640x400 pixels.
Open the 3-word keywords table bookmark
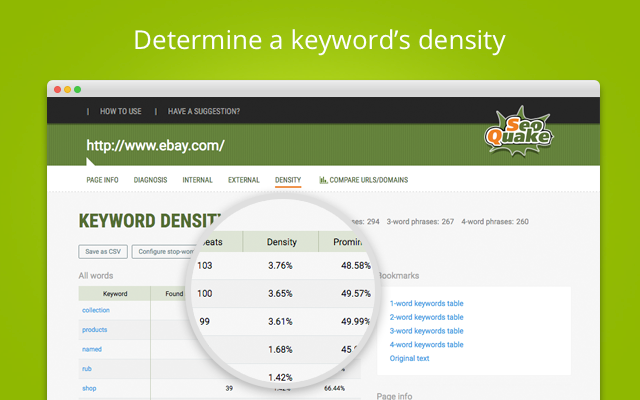(427, 331)
